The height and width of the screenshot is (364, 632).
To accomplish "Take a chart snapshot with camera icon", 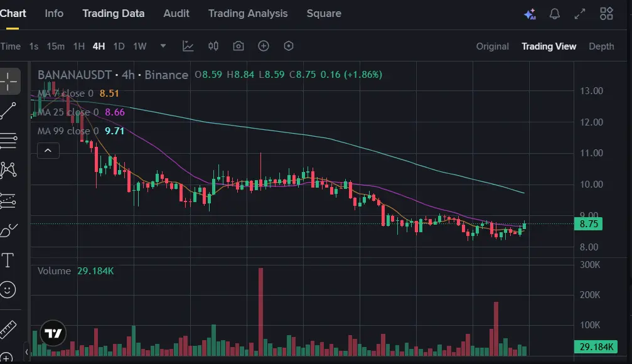I will point(238,46).
